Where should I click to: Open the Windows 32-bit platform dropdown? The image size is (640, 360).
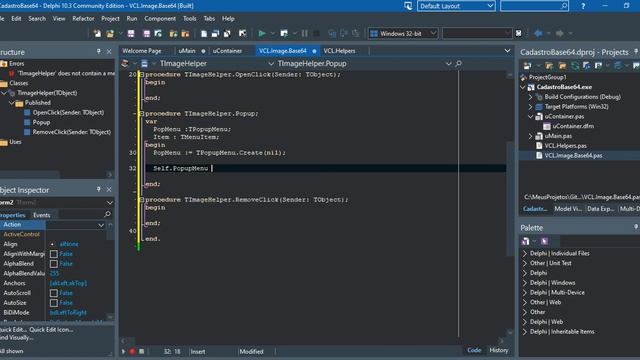[433, 33]
